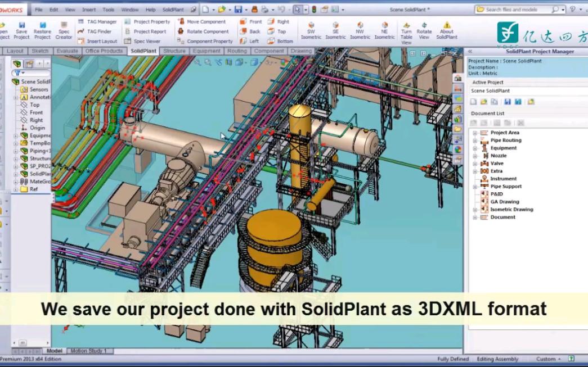Open the Structure ribbon tab
The image size is (588, 367).
point(174,51)
